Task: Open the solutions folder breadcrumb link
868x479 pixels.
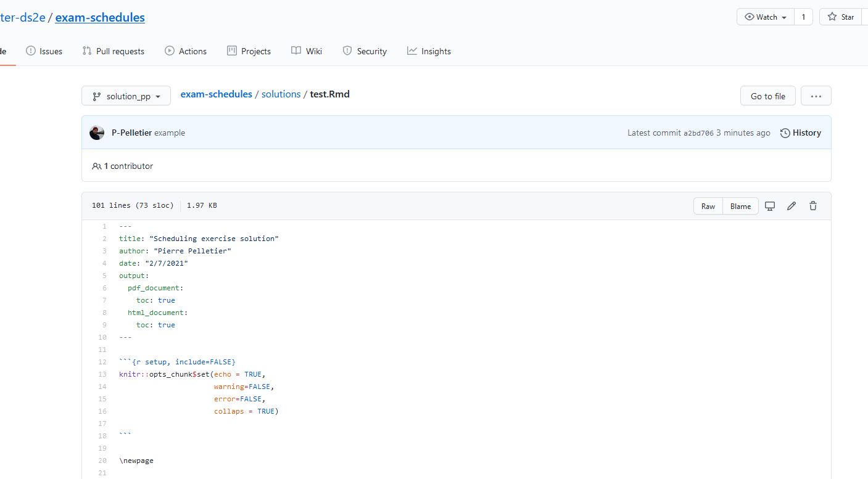Action: [281, 94]
